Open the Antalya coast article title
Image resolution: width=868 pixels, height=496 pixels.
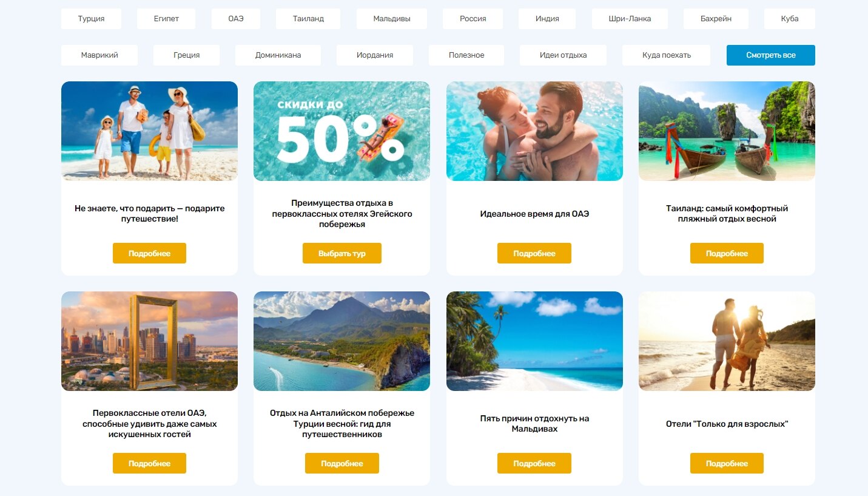(342, 424)
